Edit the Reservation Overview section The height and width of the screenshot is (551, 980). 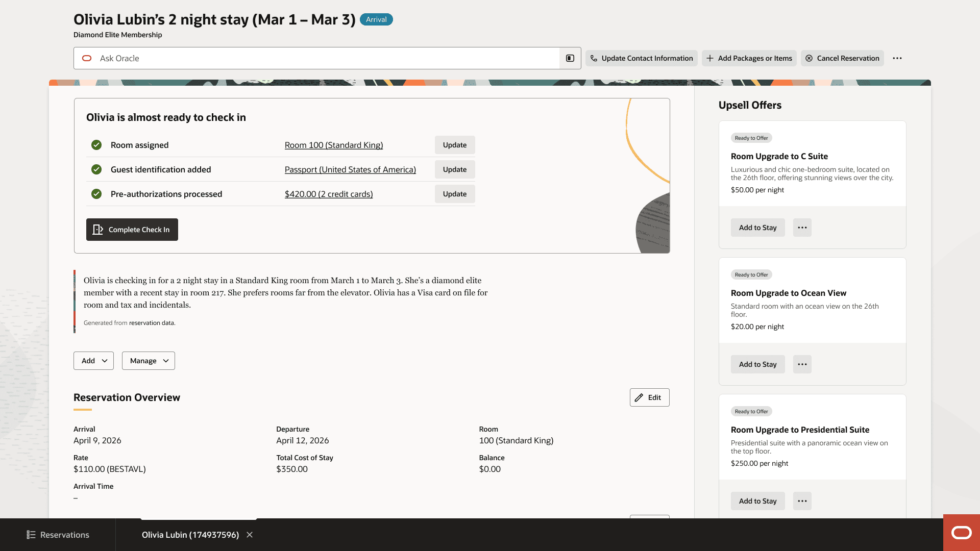[649, 397]
